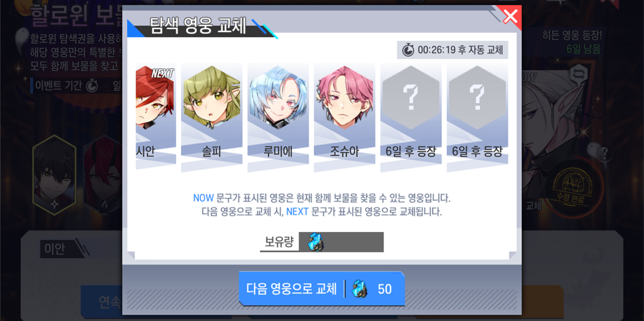This screenshot has height=321, width=644.
Task: Click the last locked question-mark hero slot
Action: (x=477, y=98)
